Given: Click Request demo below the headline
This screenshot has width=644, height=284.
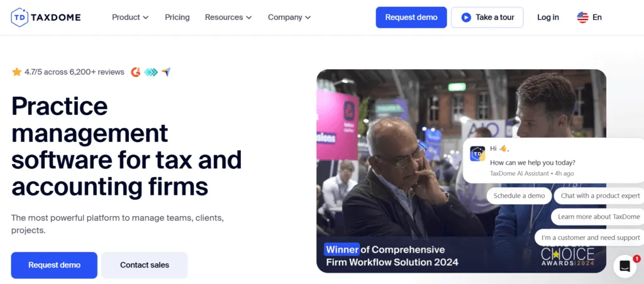Looking at the screenshot, I should pos(54,265).
